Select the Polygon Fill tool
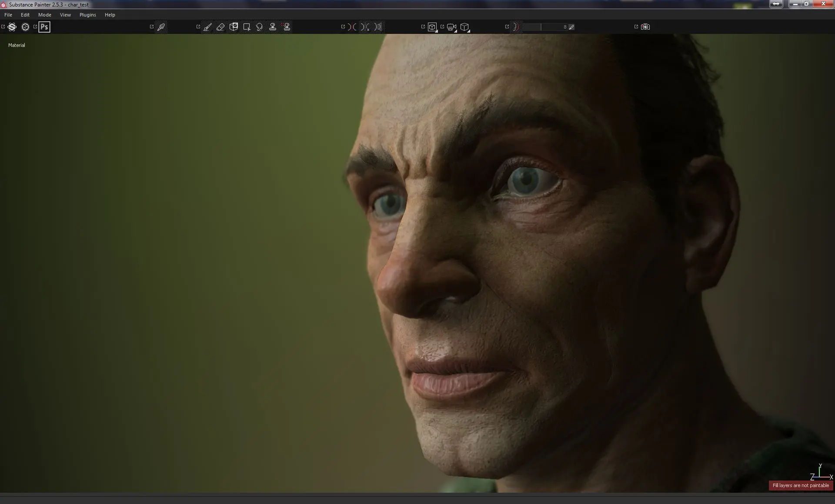This screenshot has height=504, width=835. pos(247,27)
